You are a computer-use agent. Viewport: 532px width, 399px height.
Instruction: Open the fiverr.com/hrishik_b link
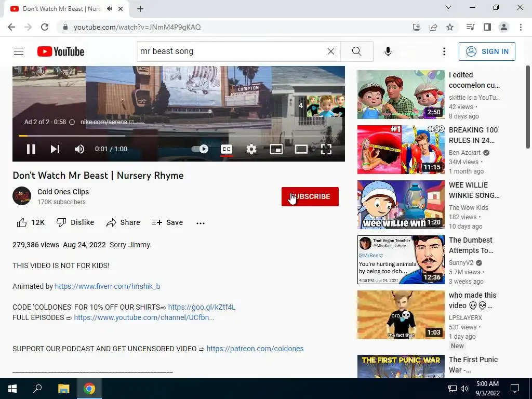107,286
